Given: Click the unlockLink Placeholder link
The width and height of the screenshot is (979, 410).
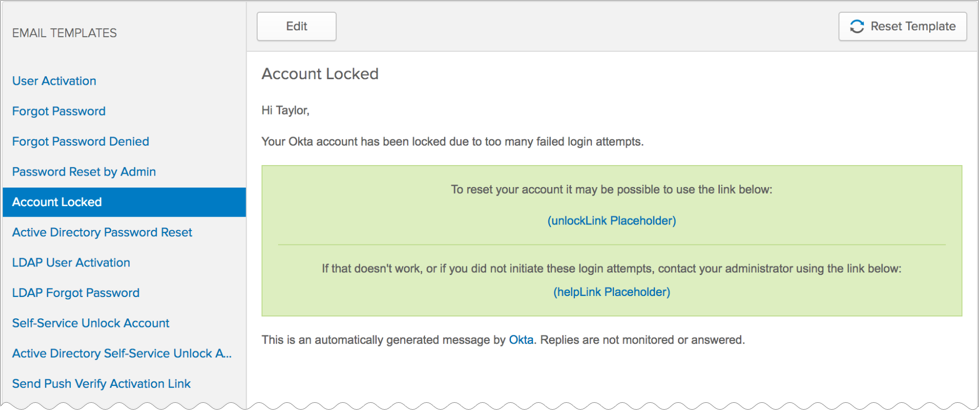Looking at the screenshot, I should click(612, 221).
